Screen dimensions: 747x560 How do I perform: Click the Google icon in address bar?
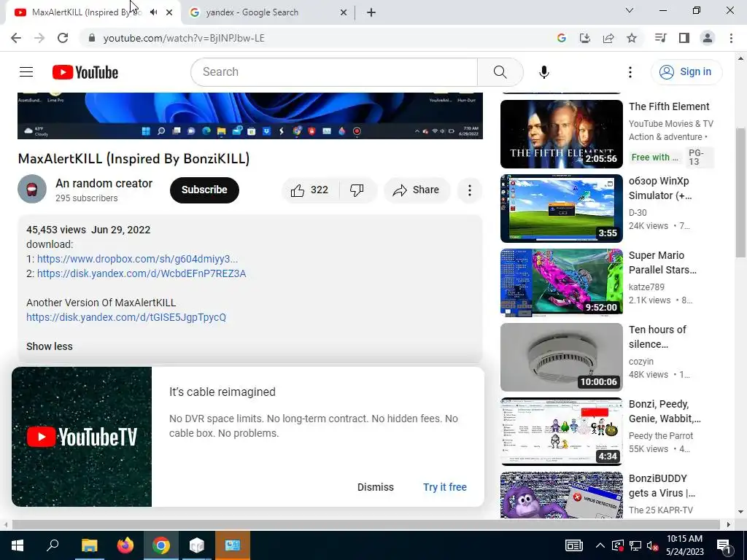click(562, 38)
